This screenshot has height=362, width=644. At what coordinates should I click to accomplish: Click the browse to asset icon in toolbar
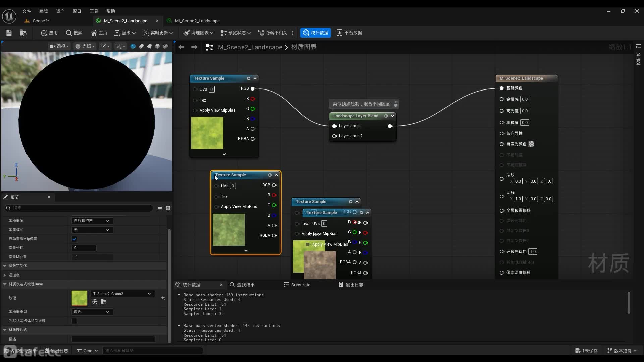(23, 33)
